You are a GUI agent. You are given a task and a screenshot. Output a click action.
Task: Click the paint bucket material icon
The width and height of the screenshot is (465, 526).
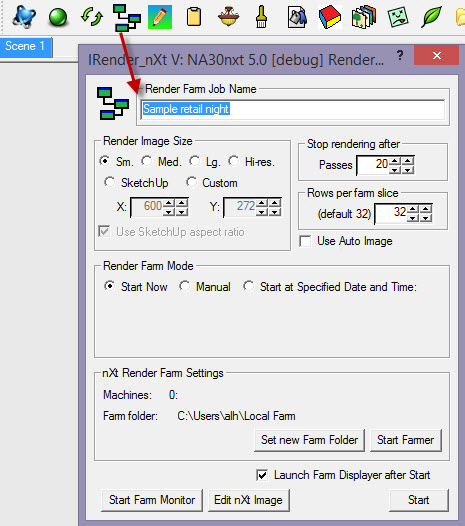[297, 17]
